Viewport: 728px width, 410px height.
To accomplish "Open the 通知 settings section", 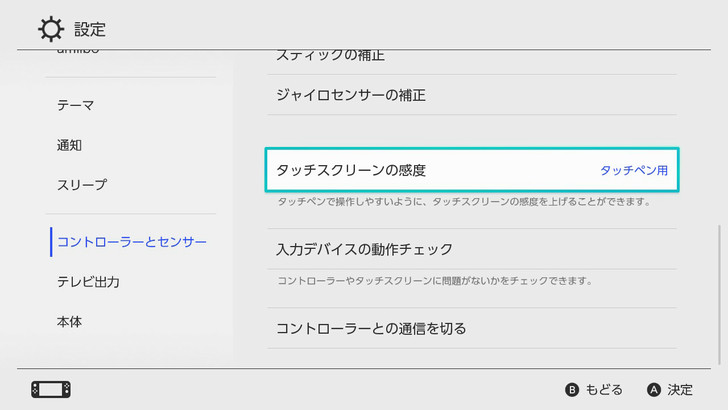I will pyautogui.click(x=69, y=145).
